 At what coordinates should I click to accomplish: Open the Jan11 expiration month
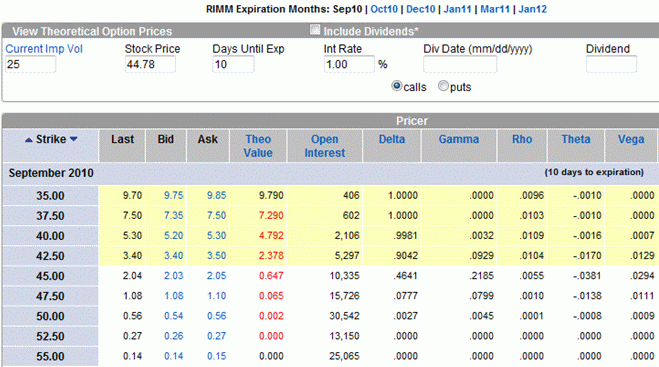(x=457, y=9)
